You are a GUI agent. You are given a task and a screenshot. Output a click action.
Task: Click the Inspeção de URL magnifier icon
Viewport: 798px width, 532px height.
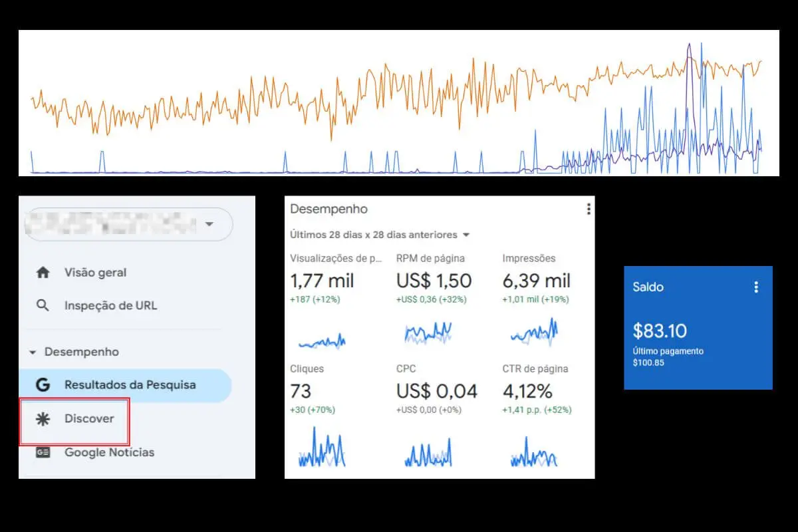[x=43, y=306]
